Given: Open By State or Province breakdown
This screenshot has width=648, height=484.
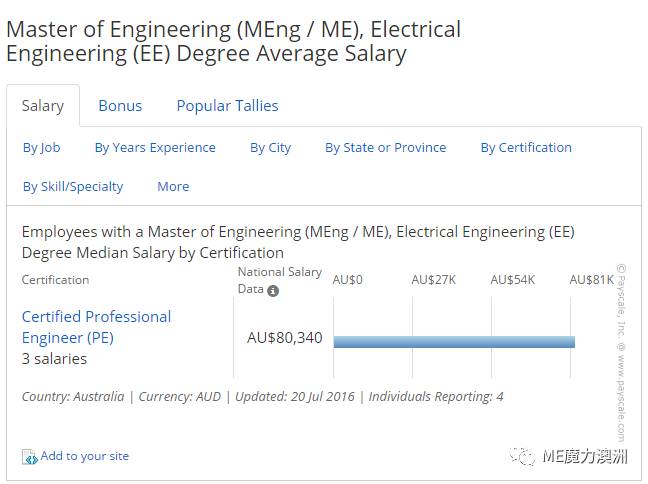Looking at the screenshot, I should click(385, 148).
